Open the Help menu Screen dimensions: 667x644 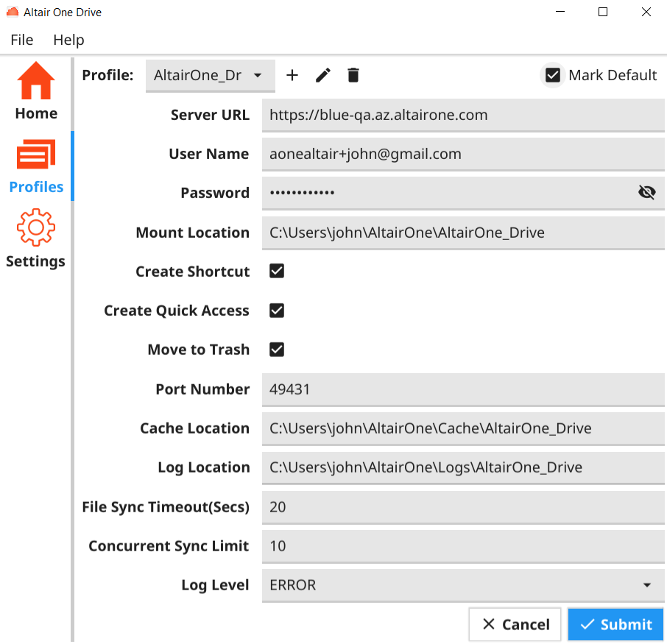pyautogui.click(x=68, y=40)
